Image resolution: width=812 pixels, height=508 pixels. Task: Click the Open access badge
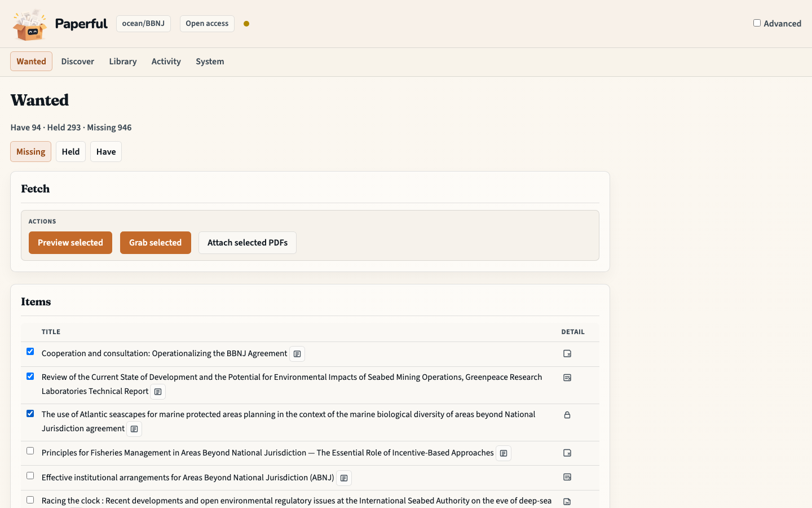[207, 24]
